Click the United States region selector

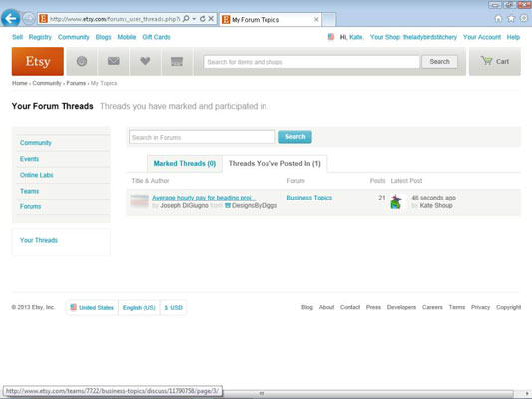[92, 308]
